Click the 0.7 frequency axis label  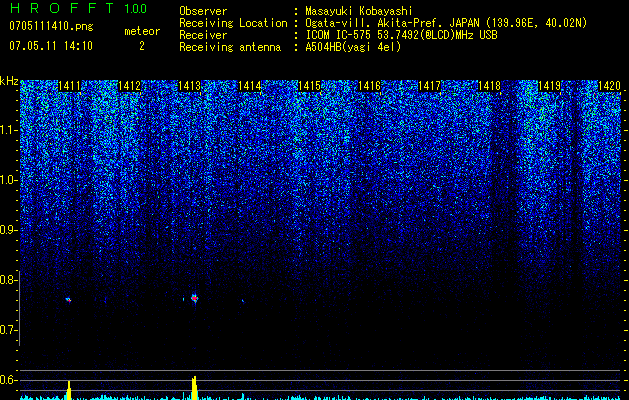pos(8,330)
